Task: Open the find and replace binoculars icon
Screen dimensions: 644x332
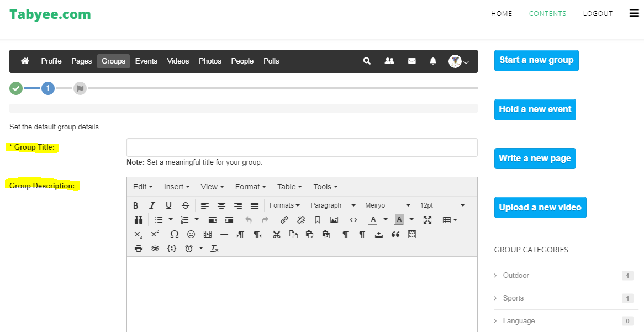Action: [x=139, y=220]
